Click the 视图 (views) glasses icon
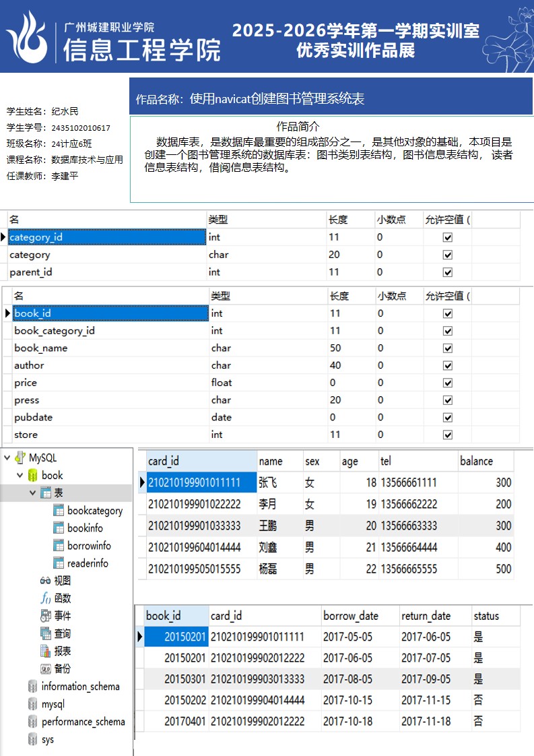 46,581
